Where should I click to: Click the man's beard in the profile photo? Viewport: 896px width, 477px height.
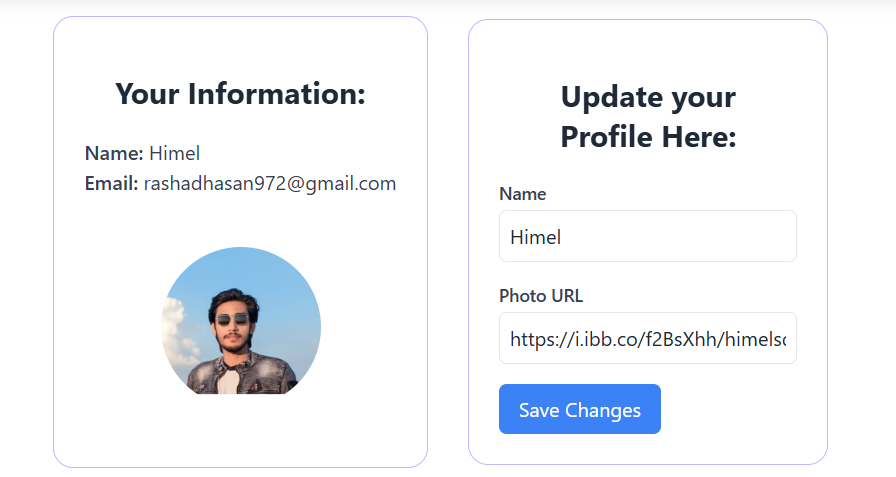234,343
